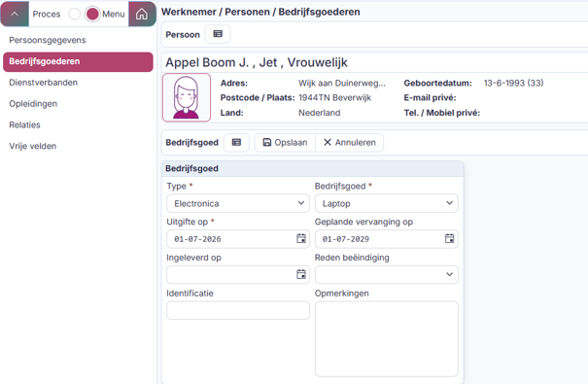Click the Ingeleverd op date field
588x384 pixels.
(238, 274)
